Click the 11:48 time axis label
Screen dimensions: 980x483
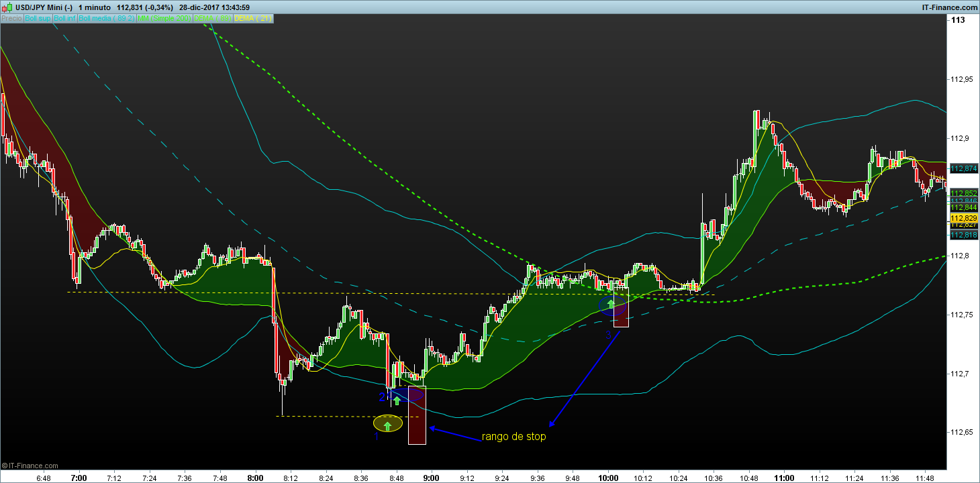(x=925, y=478)
